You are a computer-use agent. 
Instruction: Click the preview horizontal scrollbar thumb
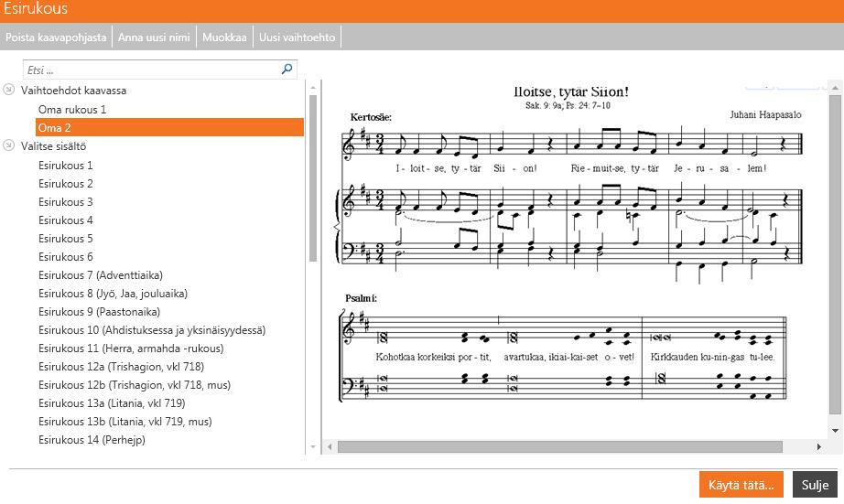(560, 446)
